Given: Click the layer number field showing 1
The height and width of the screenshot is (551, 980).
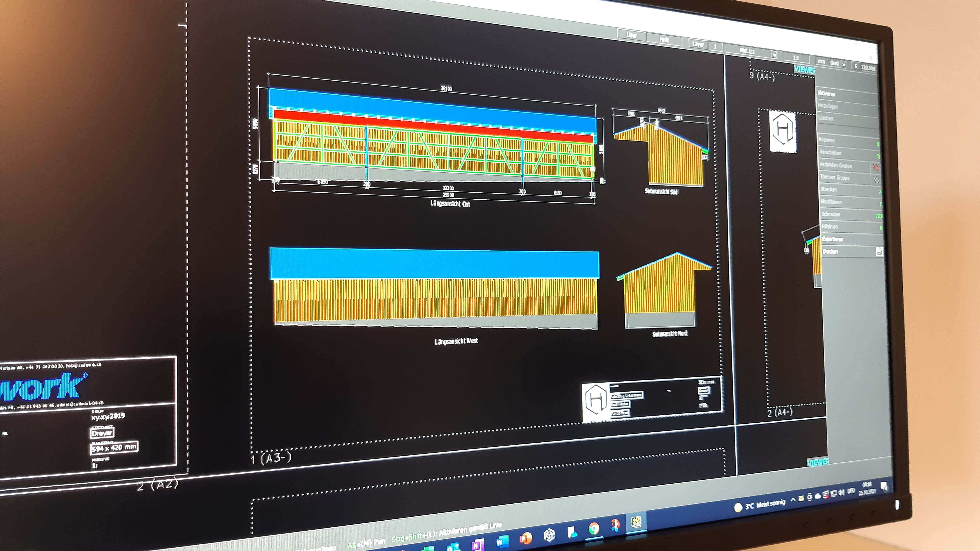Looking at the screenshot, I should 715,46.
